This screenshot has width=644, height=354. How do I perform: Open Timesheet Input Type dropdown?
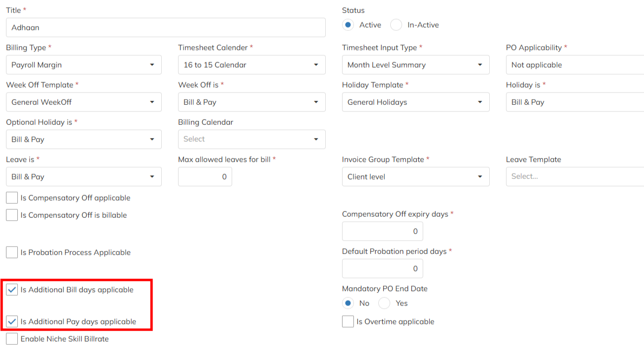(415, 65)
